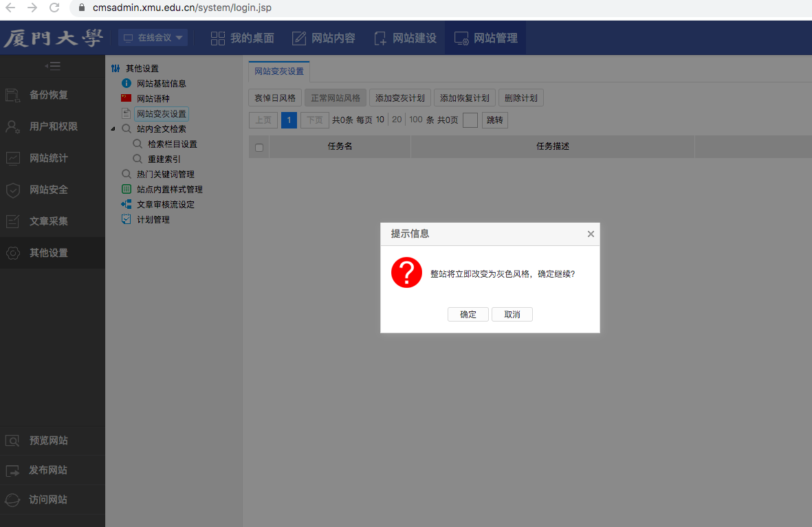Click the page number input field beside 跳转
Viewport: 812px width, 527px height.
point(470,120)
